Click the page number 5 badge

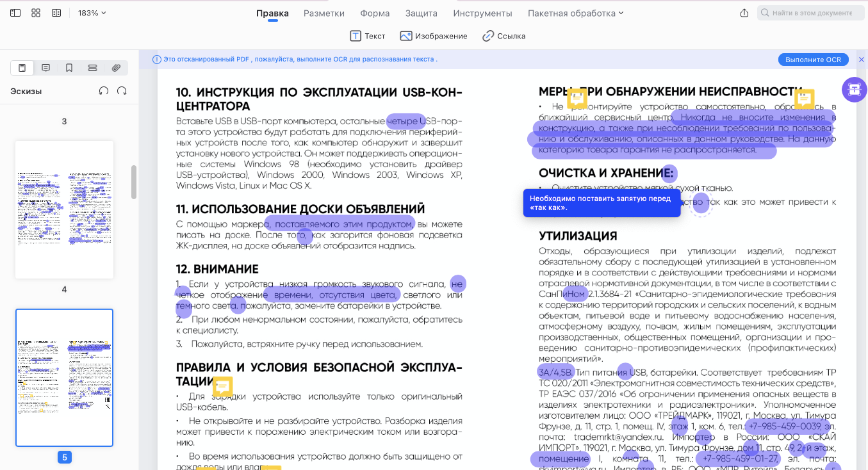tap(64, 457)
